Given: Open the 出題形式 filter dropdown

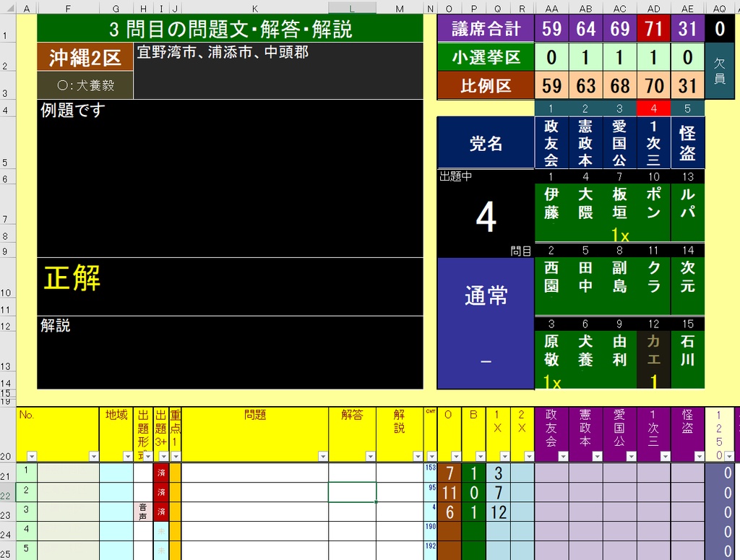Looking at the screenshot, I should coord(147,455).
